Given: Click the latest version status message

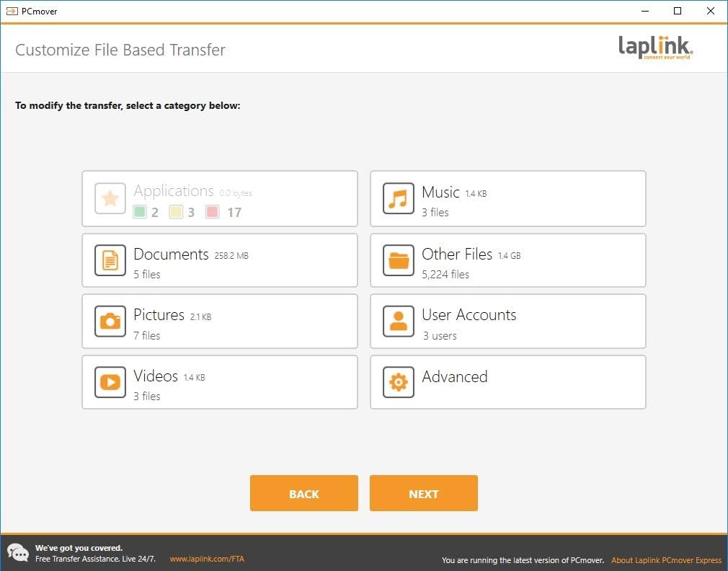Looking at the screenshot, I should (523, 560).
